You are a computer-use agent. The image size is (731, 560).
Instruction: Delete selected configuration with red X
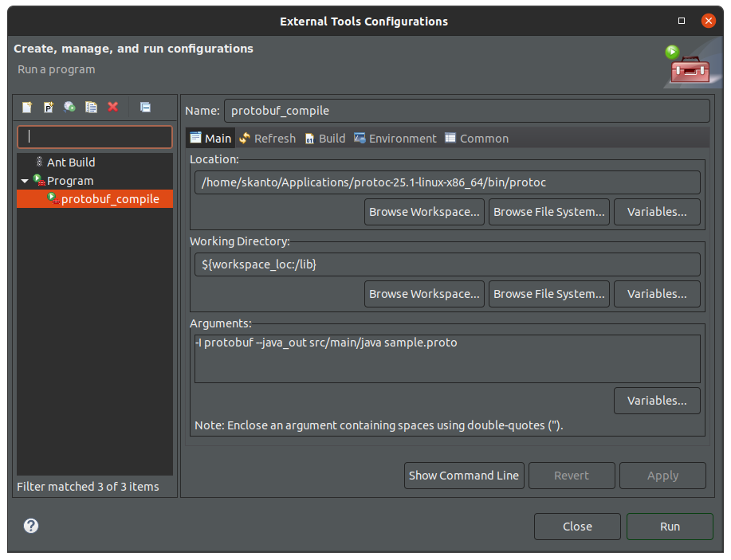(x=113, y=108)
